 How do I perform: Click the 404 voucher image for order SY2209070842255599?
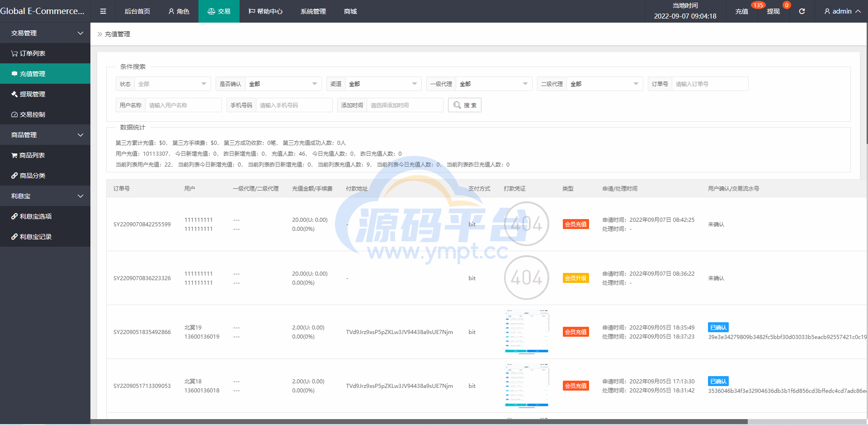coord(527,224)
